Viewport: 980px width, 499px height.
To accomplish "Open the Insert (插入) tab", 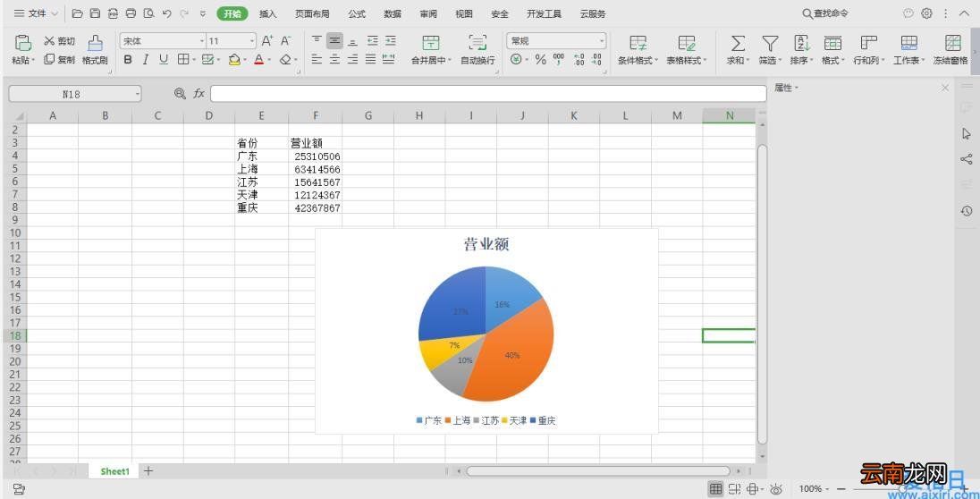I will (268, 13).
